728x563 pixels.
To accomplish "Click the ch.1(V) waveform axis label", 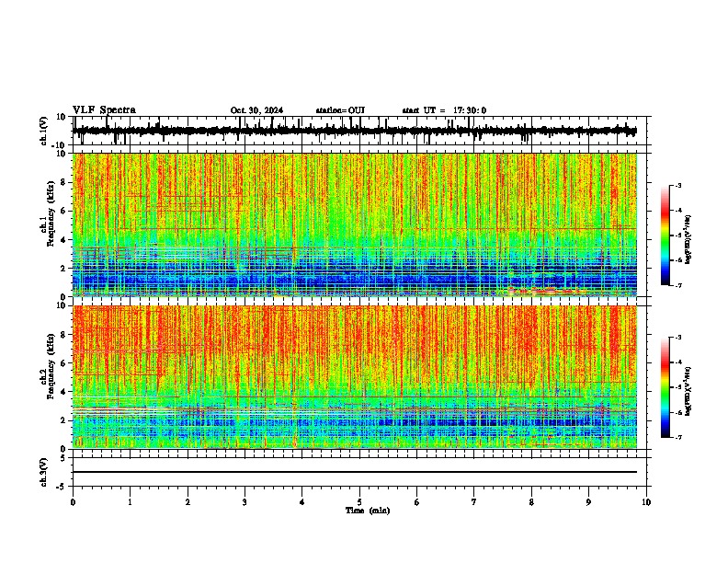I will 44,131.
